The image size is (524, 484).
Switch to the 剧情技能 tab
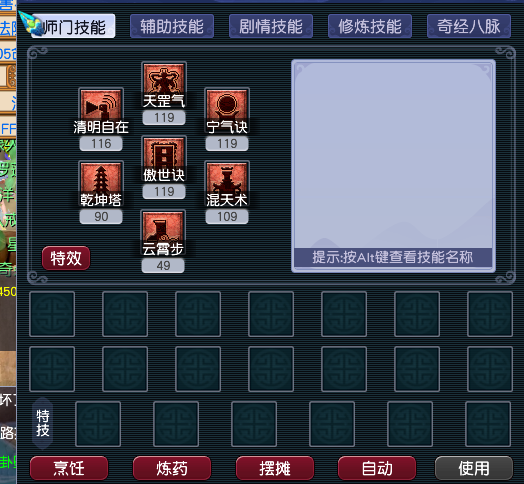point(271,26)
